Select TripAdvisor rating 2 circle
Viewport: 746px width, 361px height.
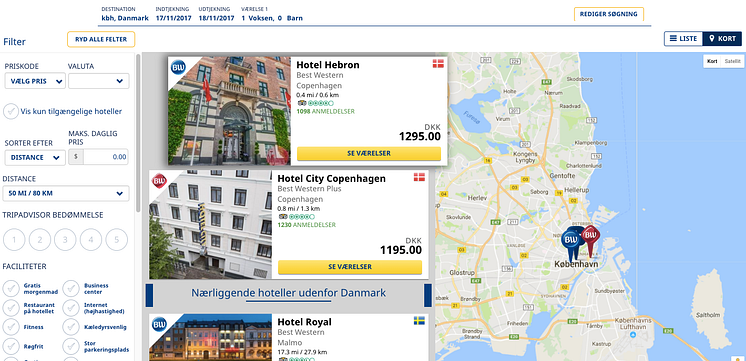tap(40, 240)
